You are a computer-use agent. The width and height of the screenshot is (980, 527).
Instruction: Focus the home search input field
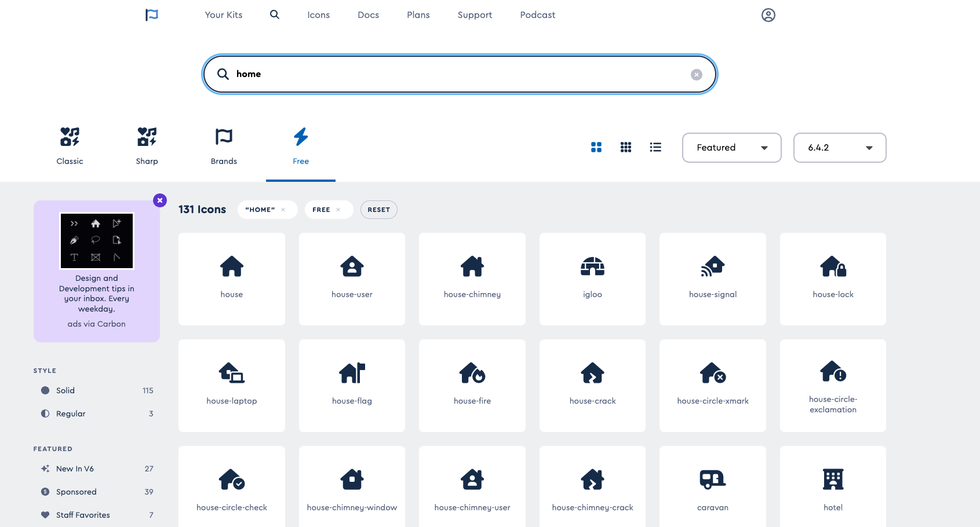pyautogui.click(x=460, y=74)
